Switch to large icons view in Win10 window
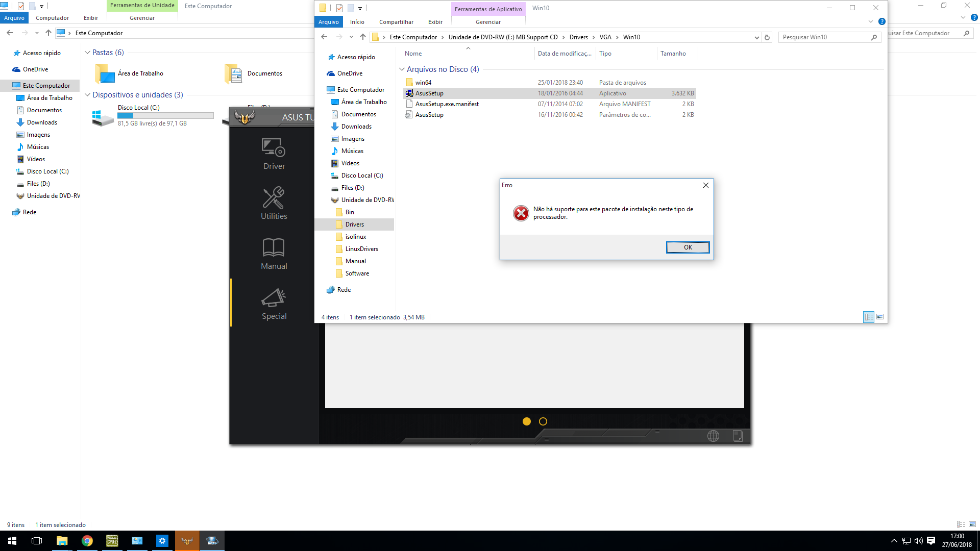The image size is (980, 551). coord(880,317)
